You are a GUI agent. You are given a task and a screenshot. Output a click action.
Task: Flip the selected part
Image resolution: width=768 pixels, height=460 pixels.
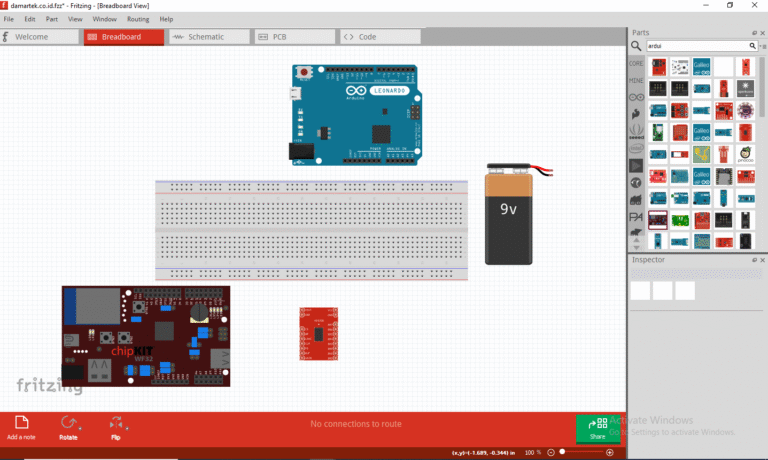[116, 428]
